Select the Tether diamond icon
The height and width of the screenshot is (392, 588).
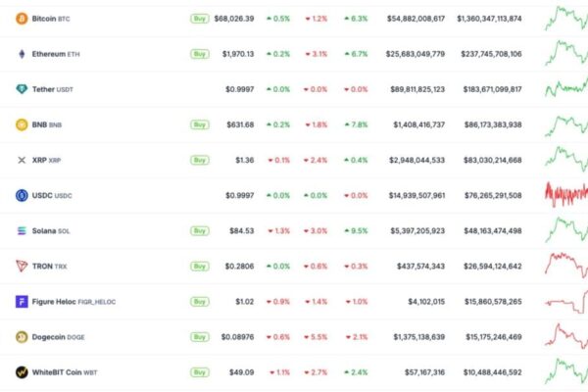click(x=22, y=89)
